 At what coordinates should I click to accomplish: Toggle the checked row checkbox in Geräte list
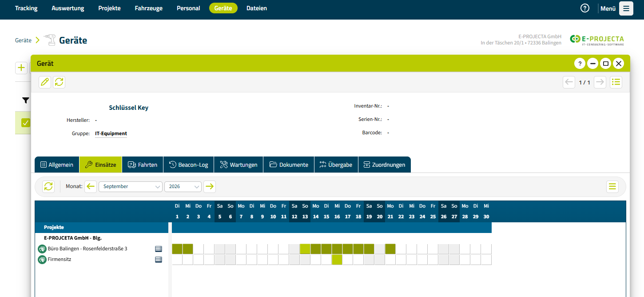pos(26,123)
